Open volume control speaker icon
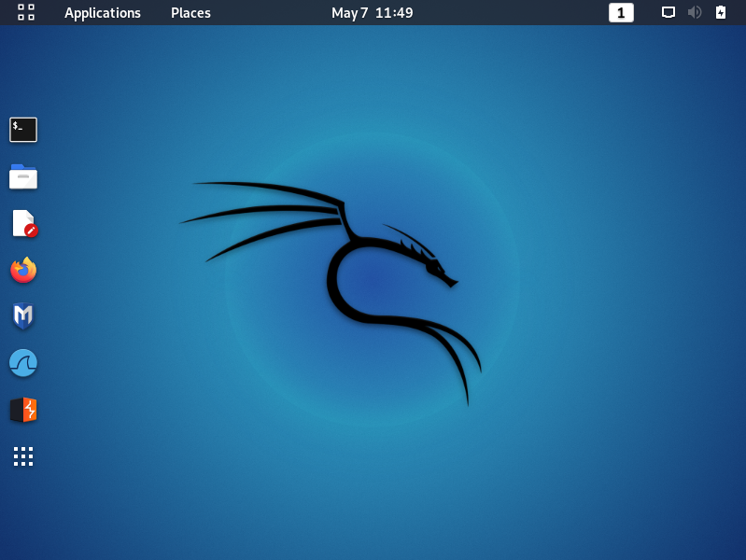The width and height of the screenshot is (746, 560). (x=694, y=12)
